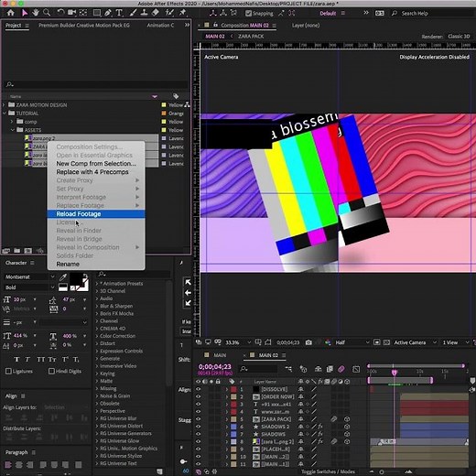
Task: Click the Yellow label swatch for ZARA MOTION DESIGN
Action: pos(164,105)
